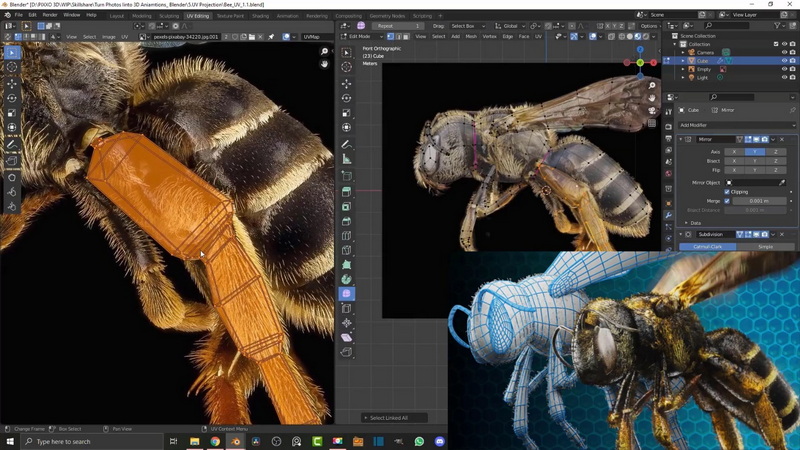Toggle visibility of the Empty object in outliner
The height and width of the screenshot is (450, 800).
coord(784,69)
